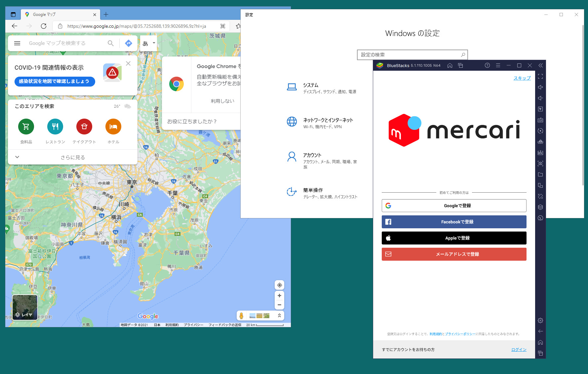Zoom out the map with minus

(280, 305)
